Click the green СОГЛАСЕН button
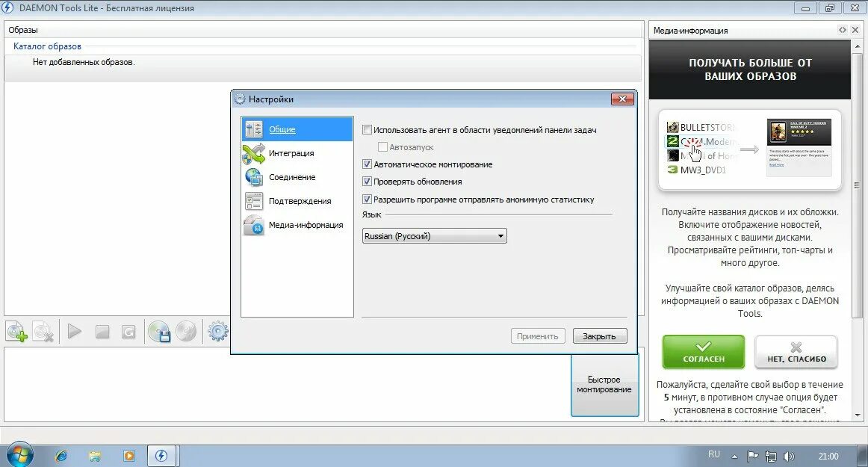 click(x=703, y=352)
